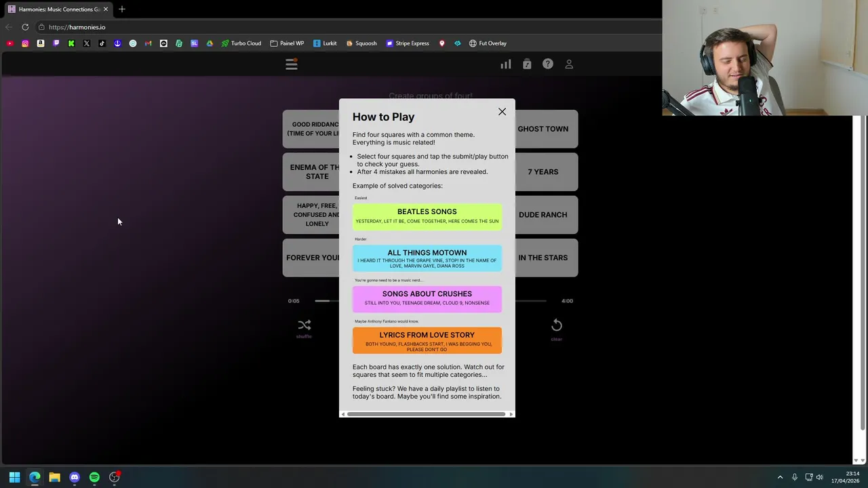Click the taskbar microphone icon
This screenshot has width=868, height=488.
pyautogui.click(x=795, y=477)
